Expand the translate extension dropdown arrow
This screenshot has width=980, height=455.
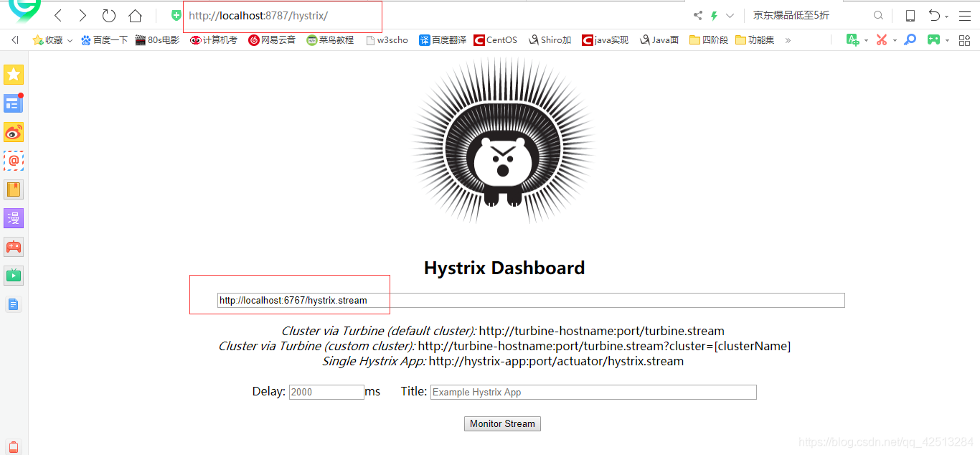[x=866, y=41]
